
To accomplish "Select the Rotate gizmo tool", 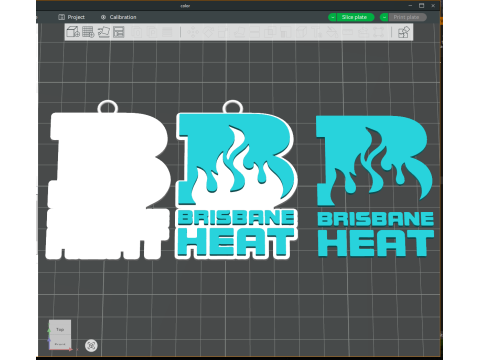I will coord(208,32).
